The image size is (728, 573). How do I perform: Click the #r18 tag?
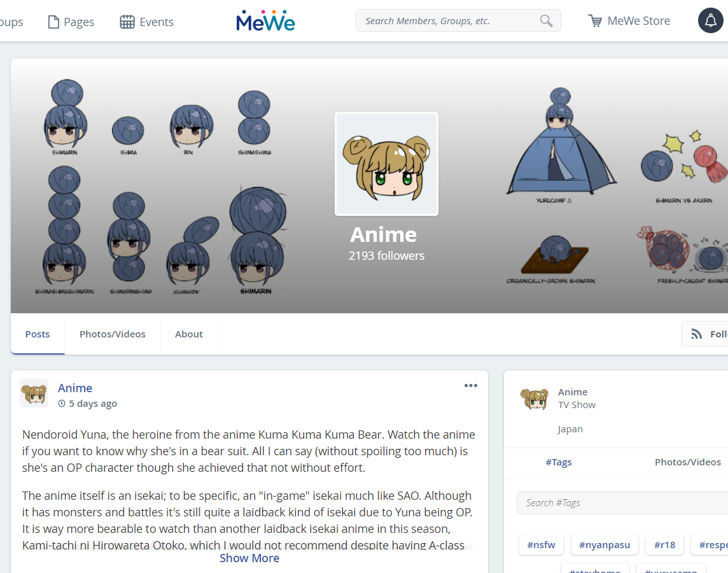point(664,545)
